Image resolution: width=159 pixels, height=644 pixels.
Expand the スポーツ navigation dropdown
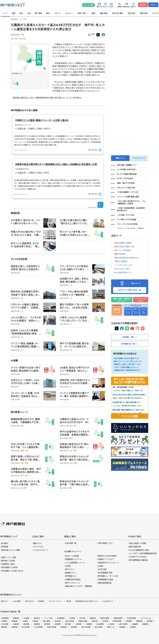(58, 13)
